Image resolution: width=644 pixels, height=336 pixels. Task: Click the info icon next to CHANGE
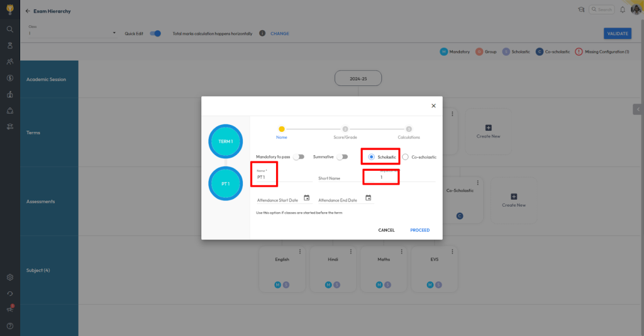262,33
